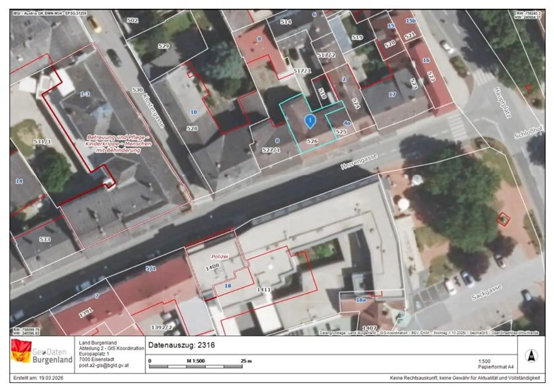The height and width of the screenshot is (392, 554).
Task: Click the red diamond marker in the park
Action: click(x=503, y=219)
